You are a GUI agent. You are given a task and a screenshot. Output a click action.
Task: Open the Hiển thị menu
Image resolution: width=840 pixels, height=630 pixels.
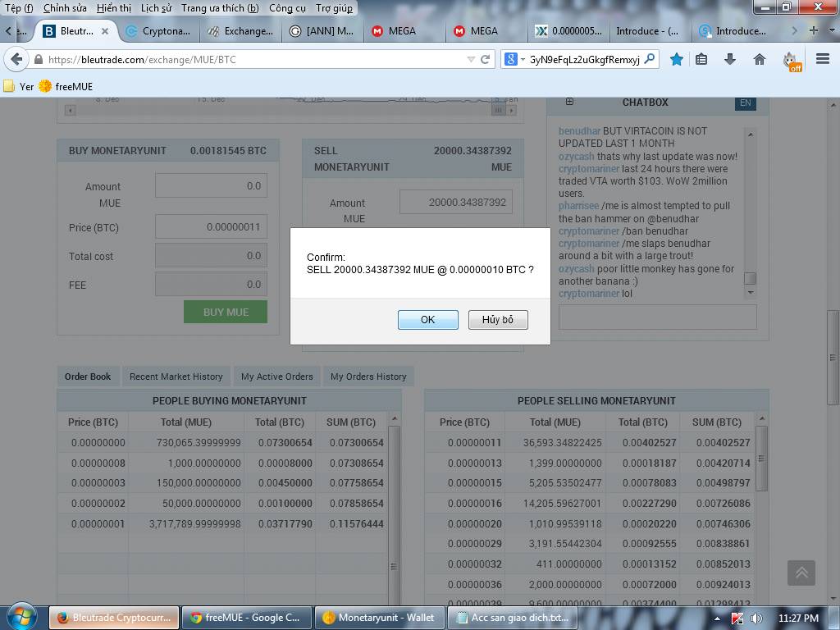pyautogui.click(x=113, y=8)
